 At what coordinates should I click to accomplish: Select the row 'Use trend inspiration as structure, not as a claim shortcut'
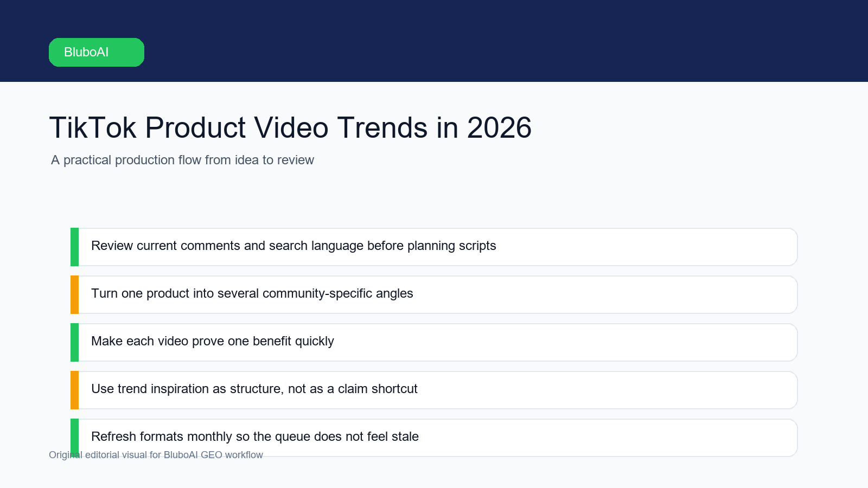tap(434, 390)
